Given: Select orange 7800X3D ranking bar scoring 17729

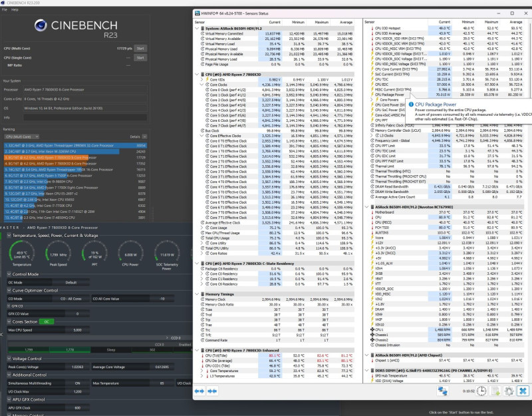Looking at the screenshot, I should 75,158.
